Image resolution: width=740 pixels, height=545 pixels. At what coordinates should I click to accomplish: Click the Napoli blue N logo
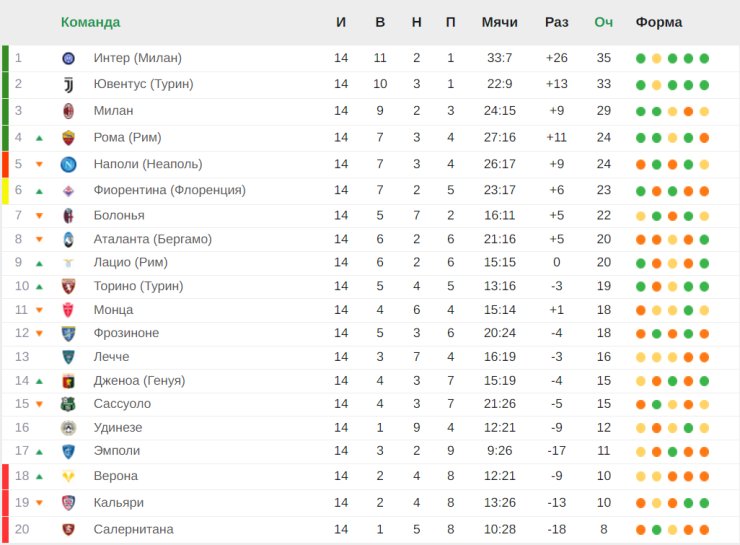[x=68, y=164]
